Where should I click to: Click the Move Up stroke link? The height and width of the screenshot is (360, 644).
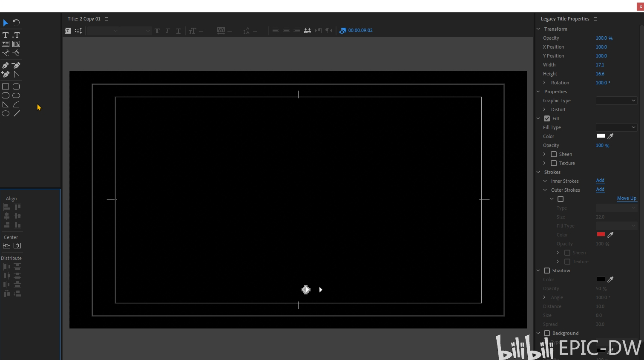627,199
